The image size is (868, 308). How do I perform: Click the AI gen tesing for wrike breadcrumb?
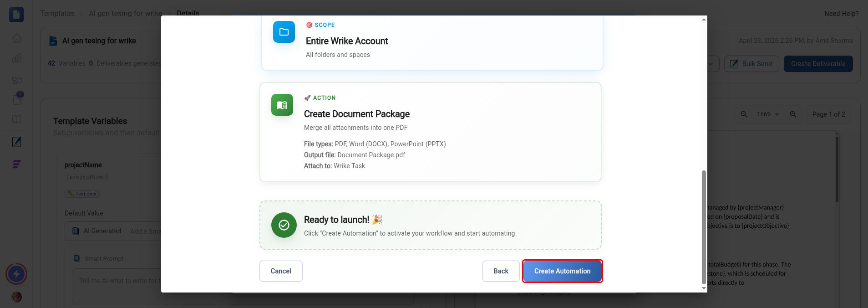(x=126, y=13)
